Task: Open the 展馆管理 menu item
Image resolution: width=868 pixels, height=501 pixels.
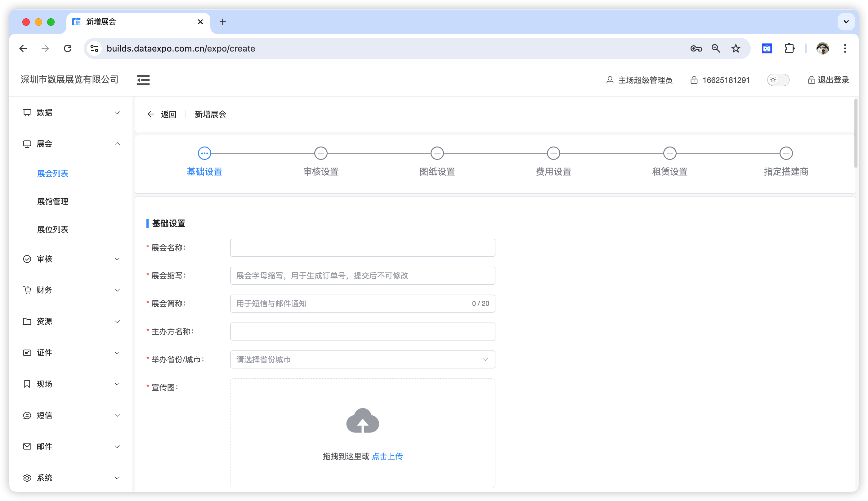Action: tap(53, 201)
